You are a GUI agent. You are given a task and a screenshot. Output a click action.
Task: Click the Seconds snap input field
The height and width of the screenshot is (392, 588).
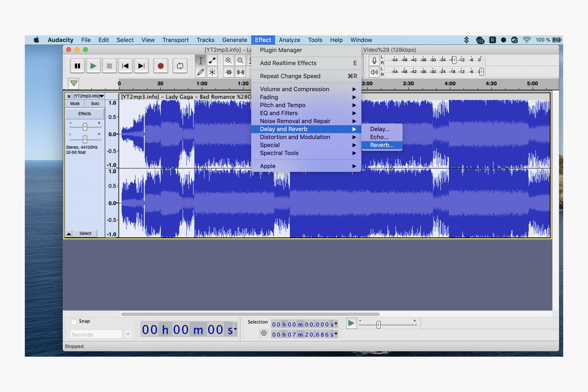(x=96, y=334)
